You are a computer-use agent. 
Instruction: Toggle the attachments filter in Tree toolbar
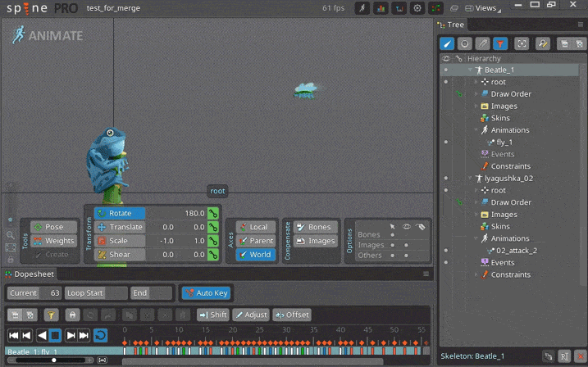[483, 43]
